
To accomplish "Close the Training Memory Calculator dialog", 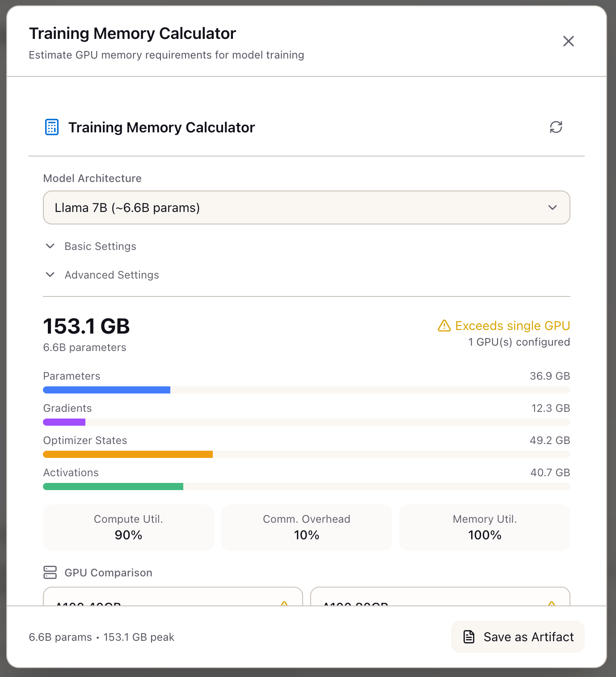I will (x=568, y=41).
